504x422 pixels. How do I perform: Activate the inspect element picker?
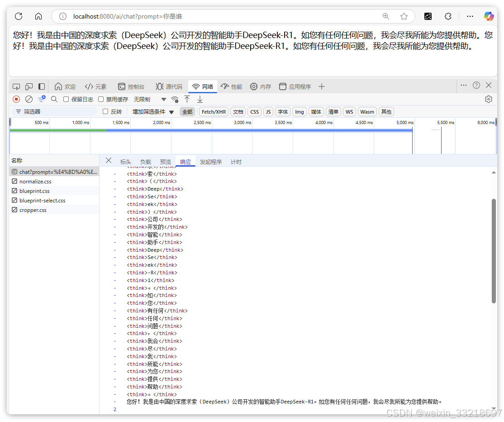16,86
